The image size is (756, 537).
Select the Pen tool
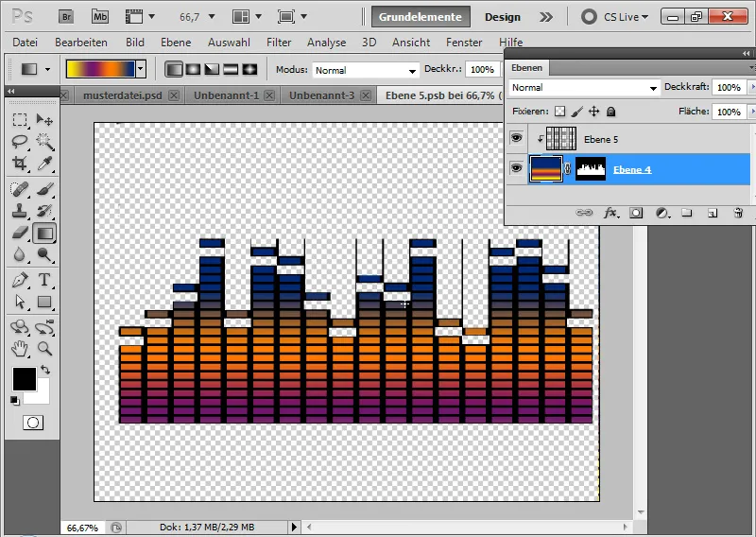pos(20,280)
